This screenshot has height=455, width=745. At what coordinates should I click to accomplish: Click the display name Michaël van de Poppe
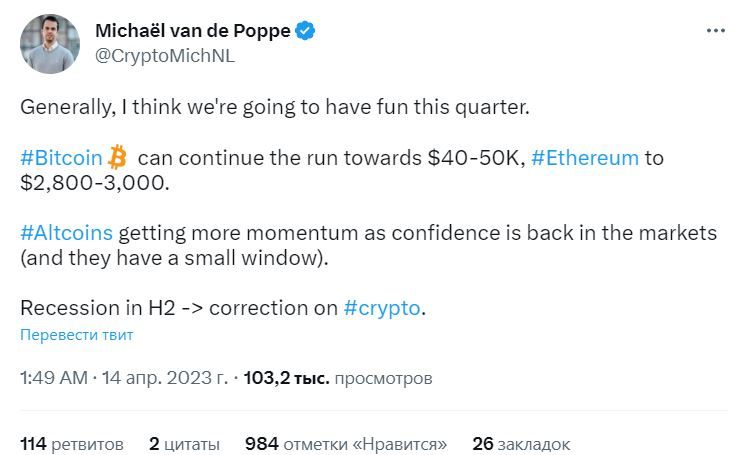pyautogui.click(x=192, y=31)
